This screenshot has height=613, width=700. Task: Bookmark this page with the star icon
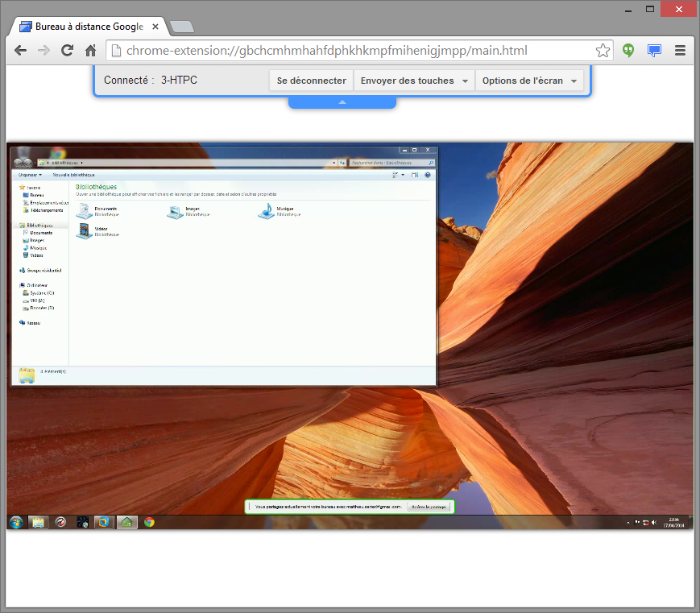tap(603, 50)
